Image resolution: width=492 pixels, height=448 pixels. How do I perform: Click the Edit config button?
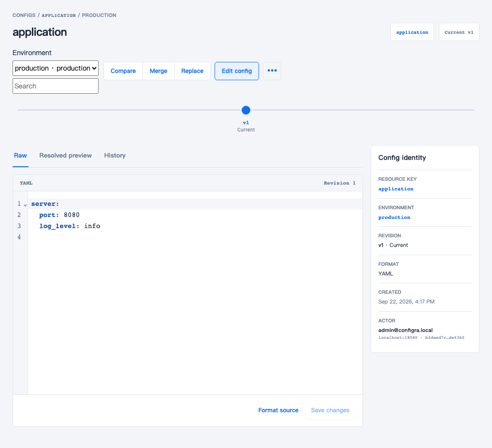click(237, 71)
